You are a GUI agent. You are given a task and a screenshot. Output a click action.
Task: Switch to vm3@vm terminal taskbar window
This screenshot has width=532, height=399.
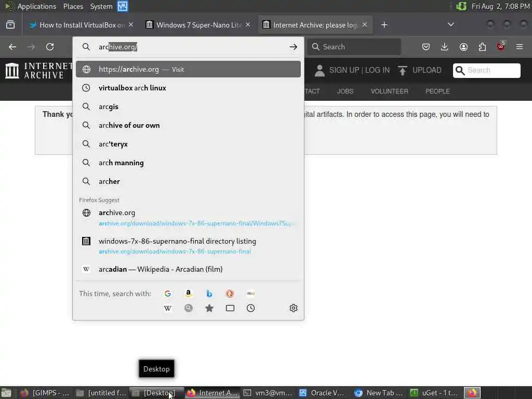click(x=268, y=393)
